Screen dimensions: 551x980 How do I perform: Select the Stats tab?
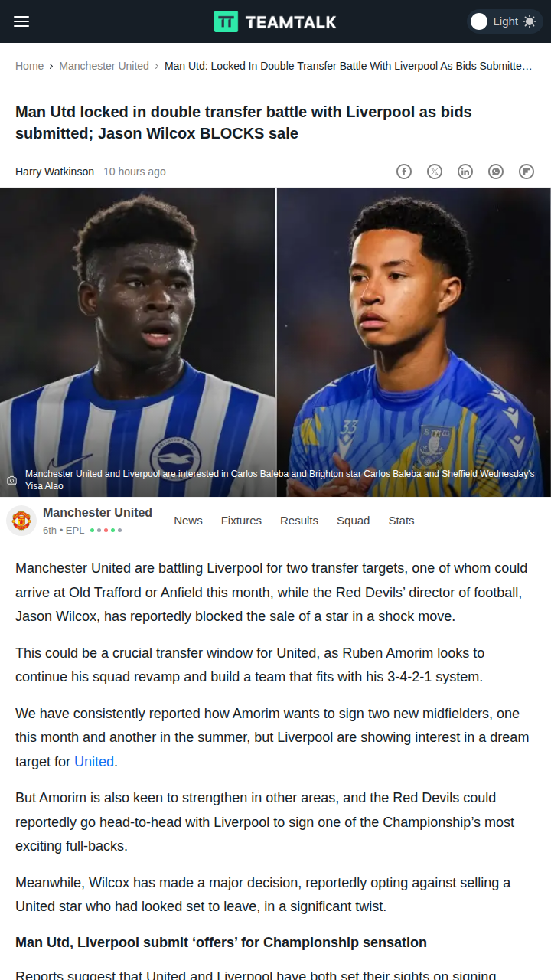coord(401,521)
